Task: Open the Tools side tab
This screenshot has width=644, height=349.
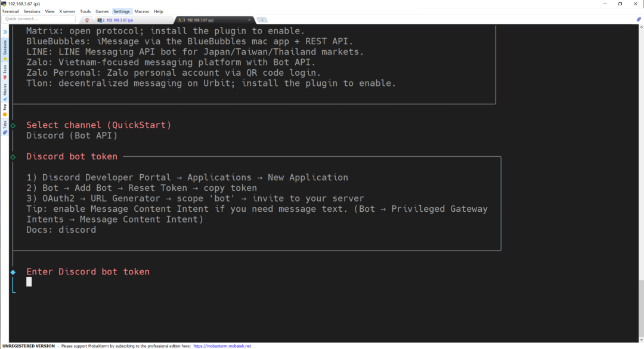Action: pyautogui.click(x=5, y=72)
